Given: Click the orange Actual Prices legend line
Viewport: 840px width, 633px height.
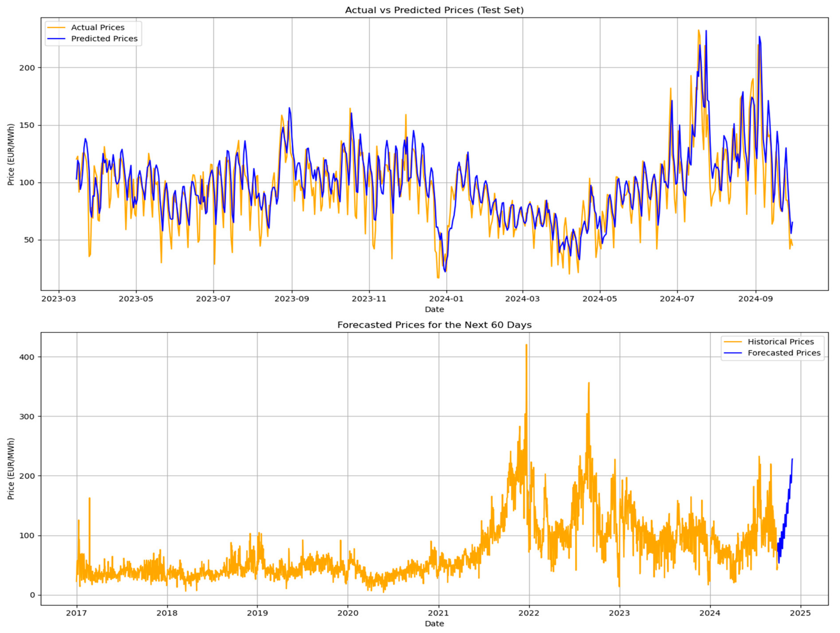Looking at the screenshot, I should (x=57, y=27).
